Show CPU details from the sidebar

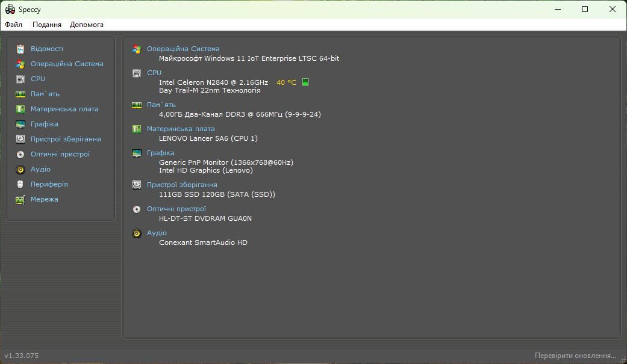coord(38,79)
